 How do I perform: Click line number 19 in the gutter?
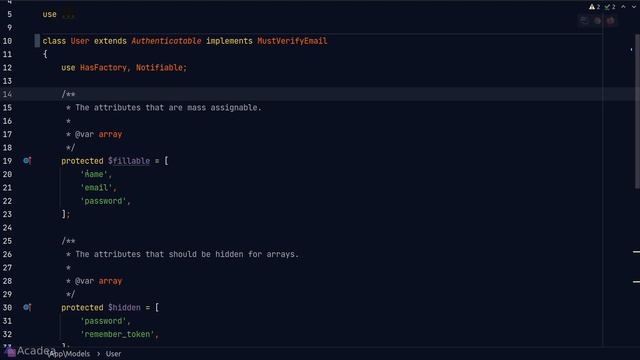(x=7, y=161)
